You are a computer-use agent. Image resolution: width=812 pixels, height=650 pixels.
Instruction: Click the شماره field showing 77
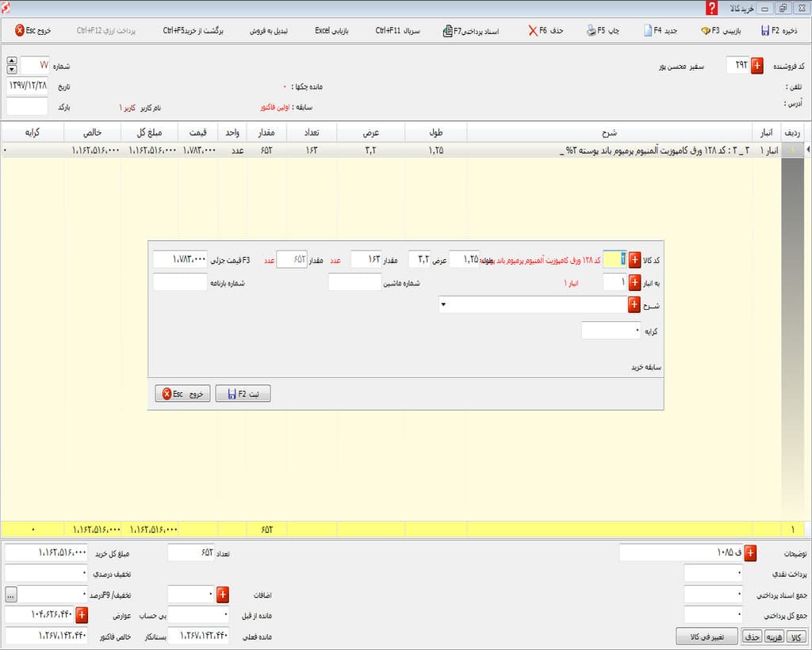(35, 66)
